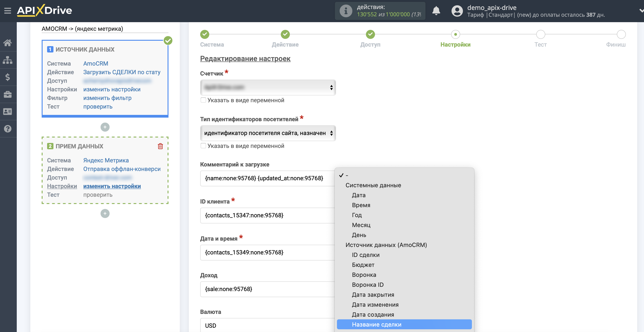Delete the data receiver block
The width and height of the screenshot is (644, 332).
(160, 146)
